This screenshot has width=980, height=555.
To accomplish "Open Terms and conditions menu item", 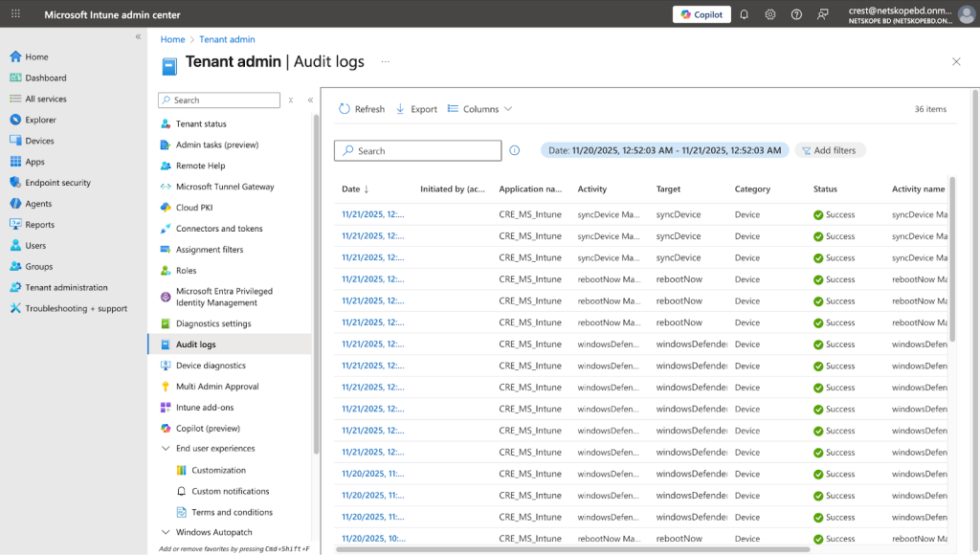I will pos(230,512).
